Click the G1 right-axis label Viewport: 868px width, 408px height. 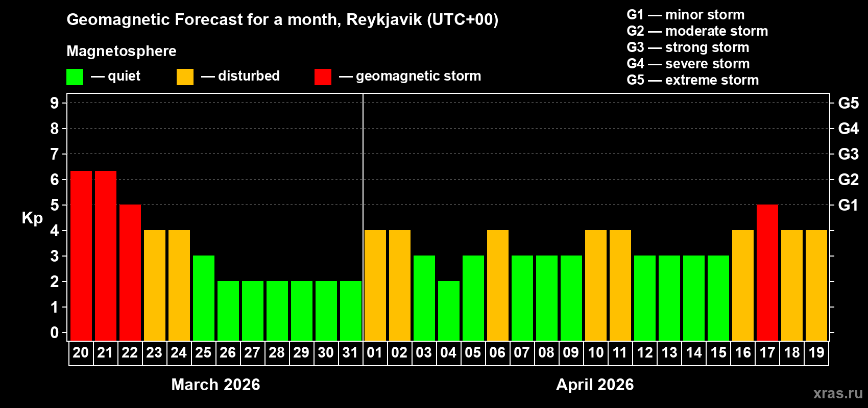[849, 205]
